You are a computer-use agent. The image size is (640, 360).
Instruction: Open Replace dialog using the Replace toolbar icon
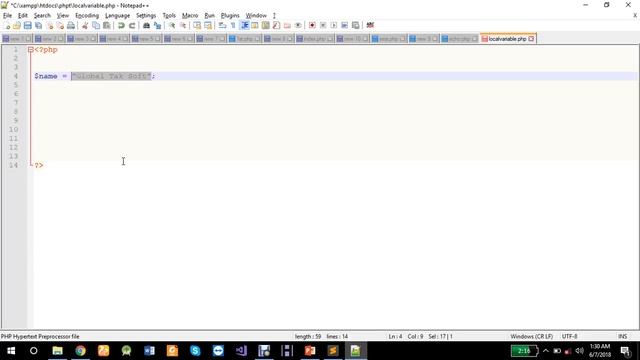tap(157, 25)
